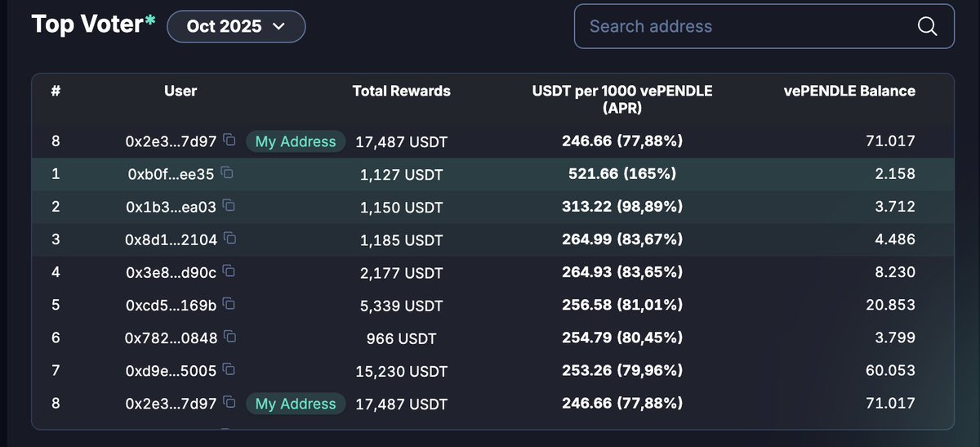Select address 0xd9e...5005

(171, 371)
